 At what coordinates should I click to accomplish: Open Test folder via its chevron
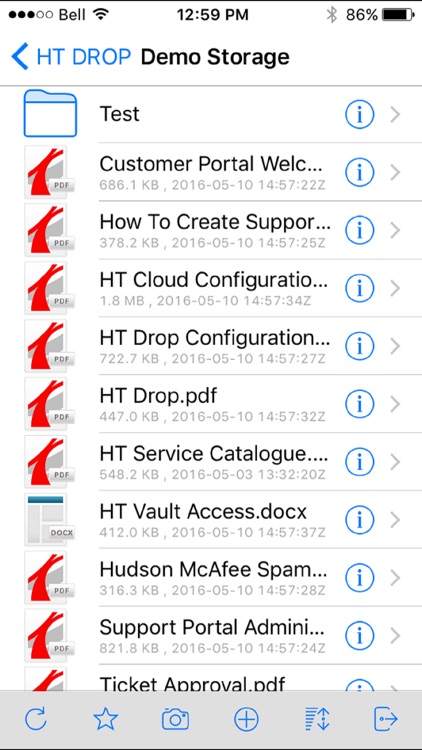pyautogui.click(x=395, y=115)
